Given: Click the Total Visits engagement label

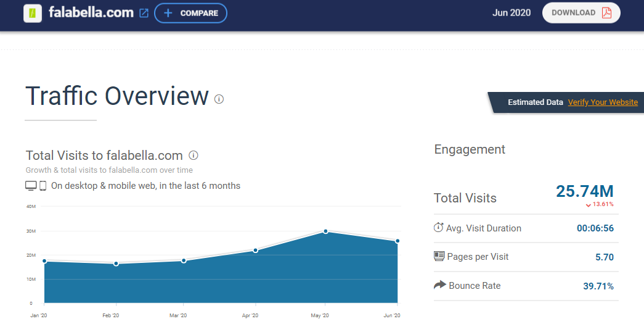Looking at the screenshot, I should pos(465,198).
